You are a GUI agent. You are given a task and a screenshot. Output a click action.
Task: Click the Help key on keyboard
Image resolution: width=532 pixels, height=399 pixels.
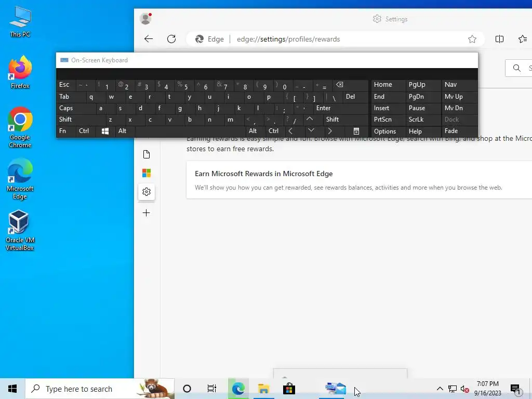coord(423,131)
